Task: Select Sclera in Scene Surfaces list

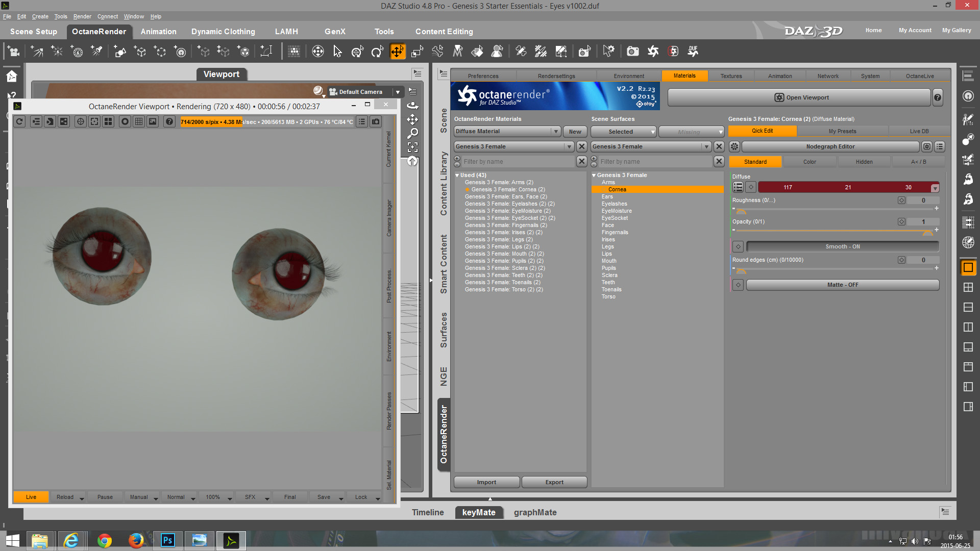Action: (609, 275)
